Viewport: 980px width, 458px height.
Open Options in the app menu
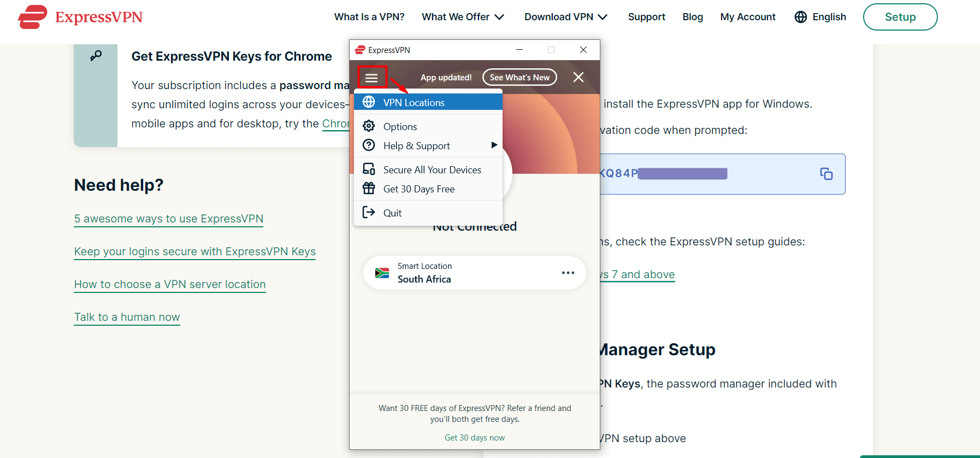point(400,126)
